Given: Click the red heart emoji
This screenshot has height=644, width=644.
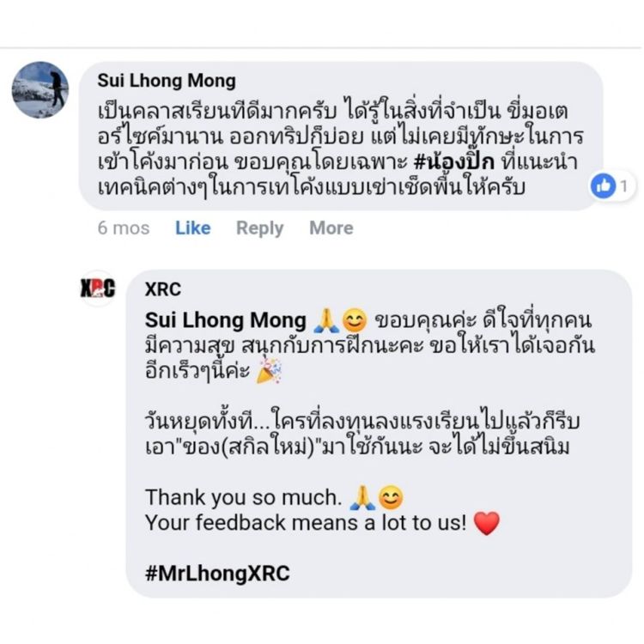Looking at the screenshot, I should (487, 522).
